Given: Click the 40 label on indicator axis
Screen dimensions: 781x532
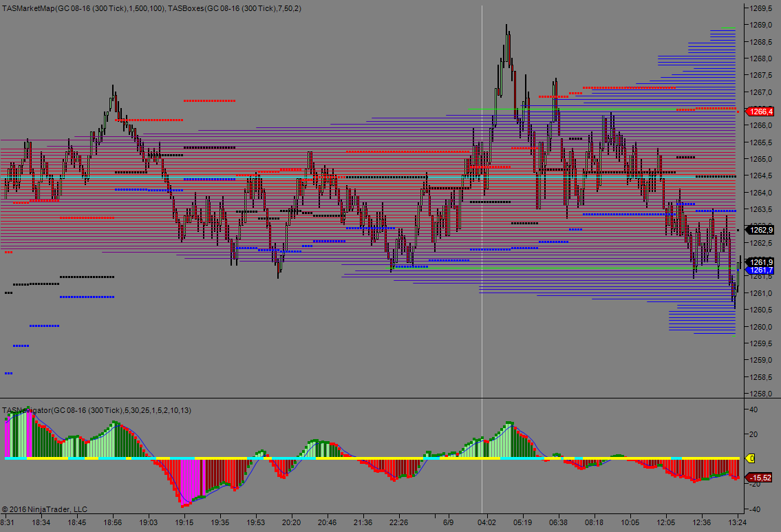Looking at the screenshot, I should tap(753, 409).
